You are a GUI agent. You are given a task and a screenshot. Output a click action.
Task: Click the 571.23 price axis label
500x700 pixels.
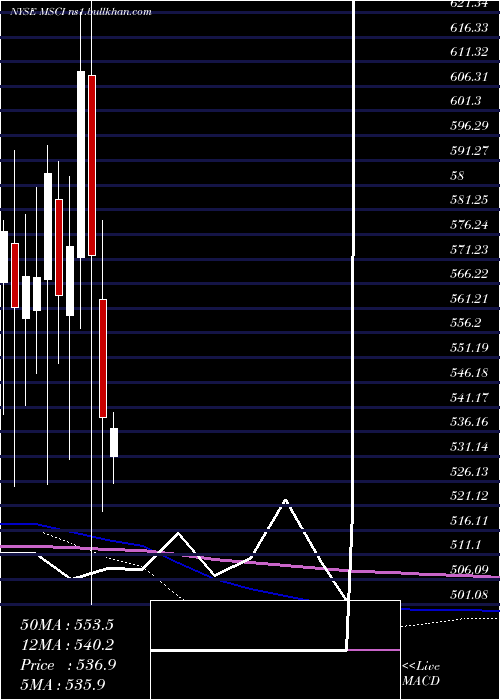[x=469, y=250]
